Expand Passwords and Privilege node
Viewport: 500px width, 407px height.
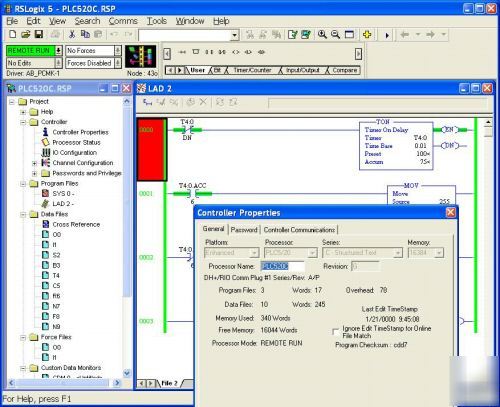[x=34, y=173]
